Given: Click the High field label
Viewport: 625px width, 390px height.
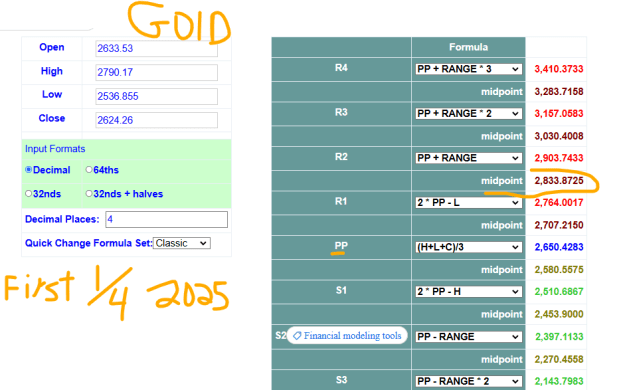Looking at the screenshot, I should click(x=52, y=71).
